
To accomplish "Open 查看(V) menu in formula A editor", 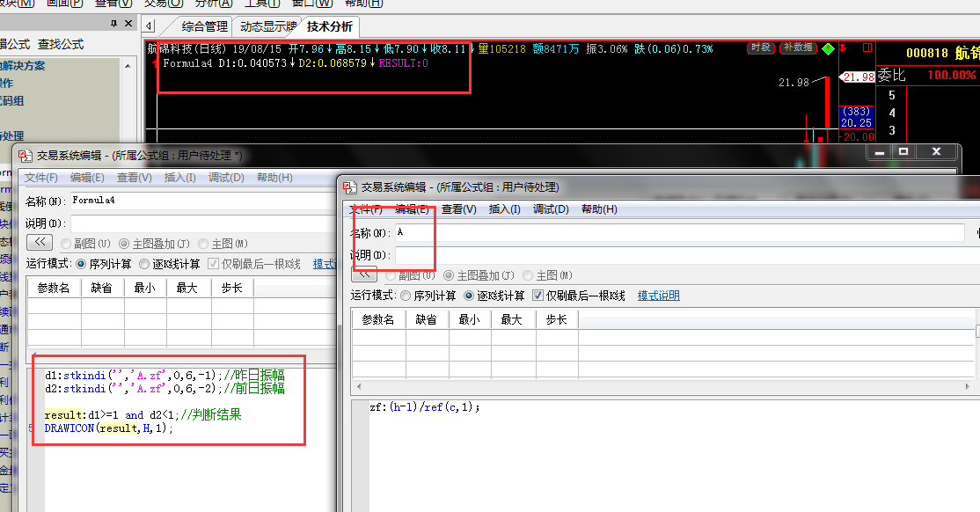I will pyautogui.click(x=458, y=209).
